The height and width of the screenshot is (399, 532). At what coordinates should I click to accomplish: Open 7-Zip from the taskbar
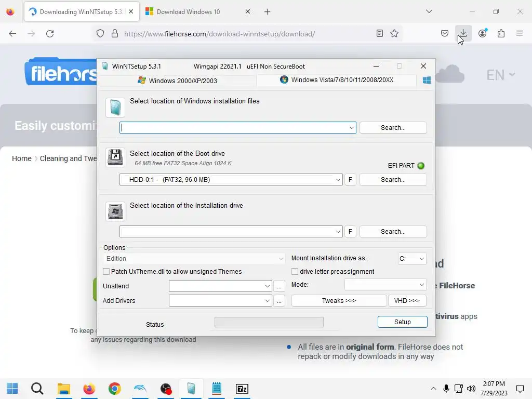(x=242, y=389)
